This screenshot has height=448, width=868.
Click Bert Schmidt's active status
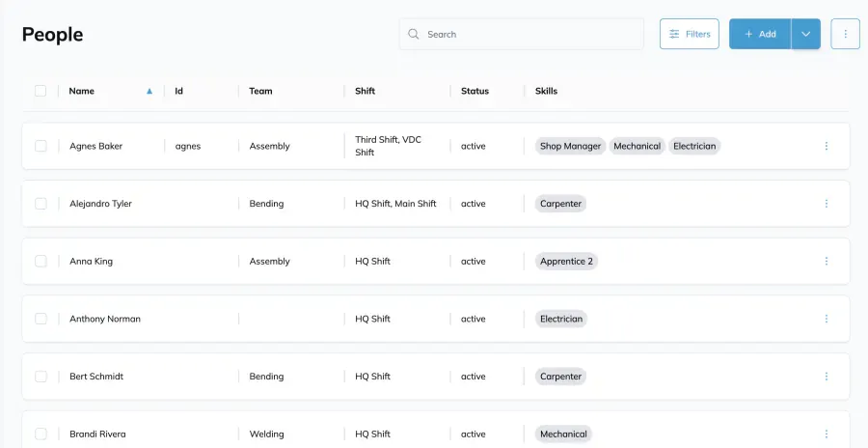(x=474, y=377)
